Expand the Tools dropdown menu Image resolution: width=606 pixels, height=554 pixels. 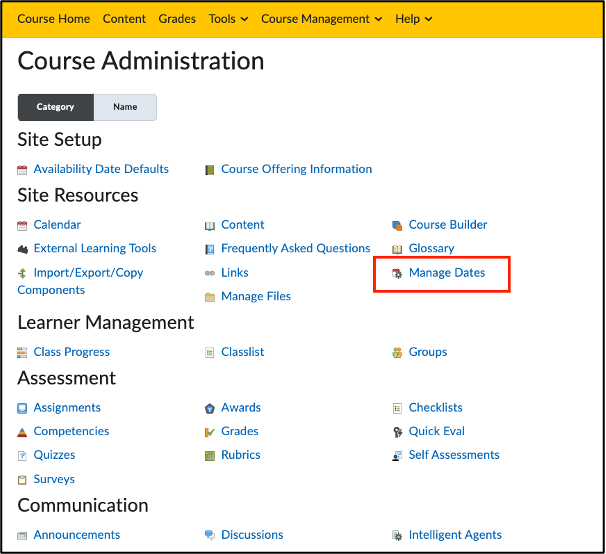tap(228, 19)
